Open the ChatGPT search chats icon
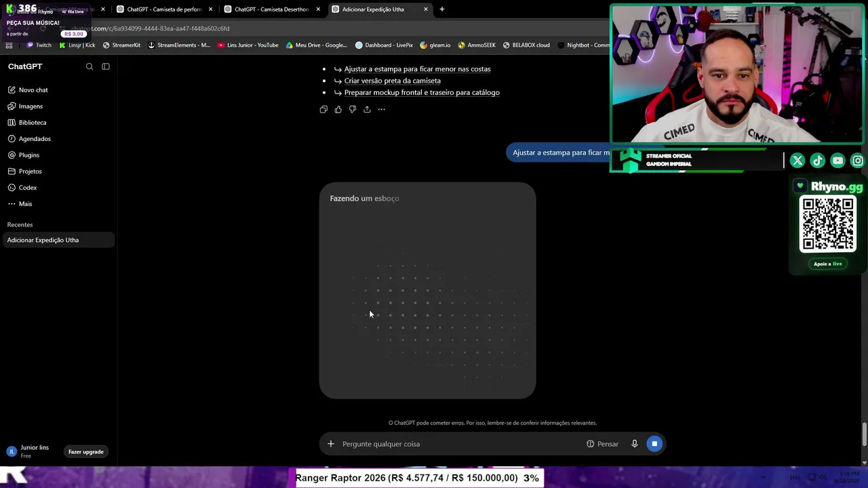The width and height of the screenshot is (868, 488). click(x=90, y=66)
